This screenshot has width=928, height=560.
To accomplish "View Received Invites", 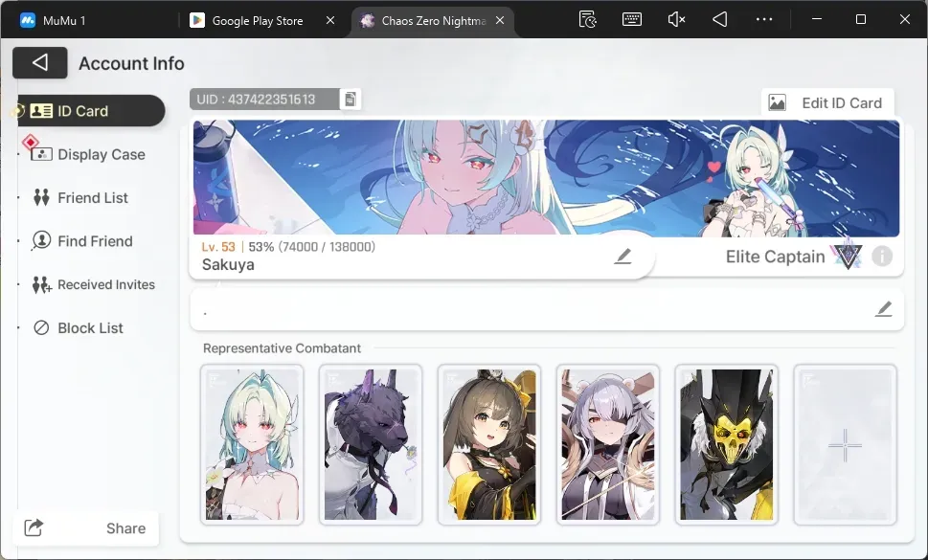I will [x=94, y=284].
